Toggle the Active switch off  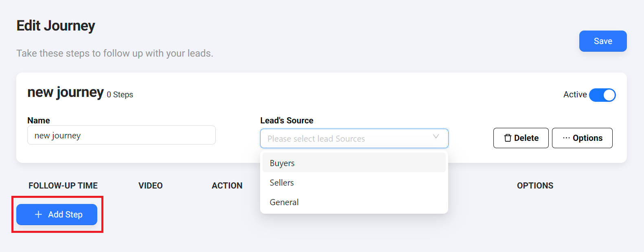[602, 95]
